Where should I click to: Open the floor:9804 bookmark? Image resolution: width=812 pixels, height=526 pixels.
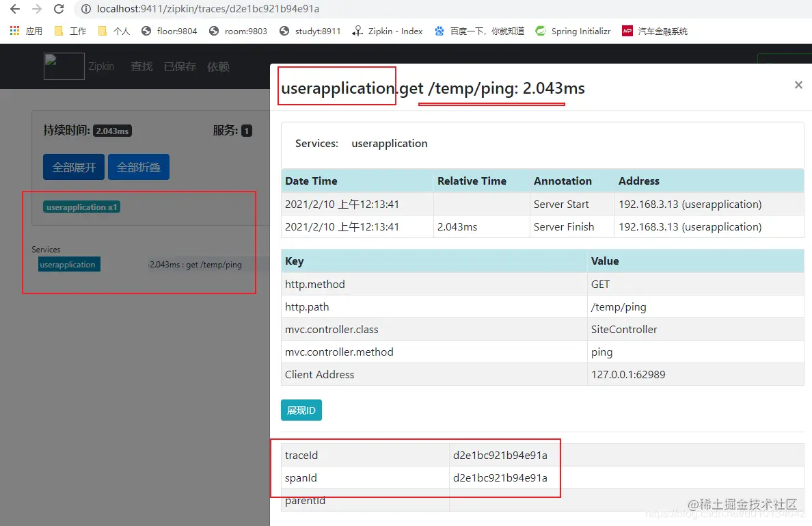pyautogui.click(x=170, y=31)
